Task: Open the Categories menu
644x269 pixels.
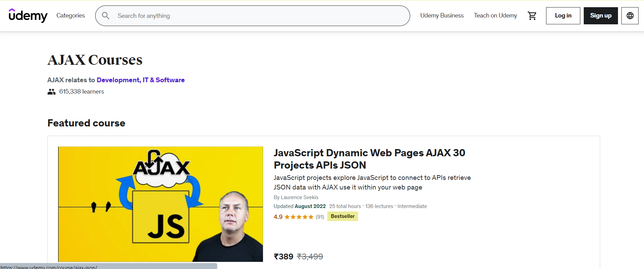Action: pos(71,15)
